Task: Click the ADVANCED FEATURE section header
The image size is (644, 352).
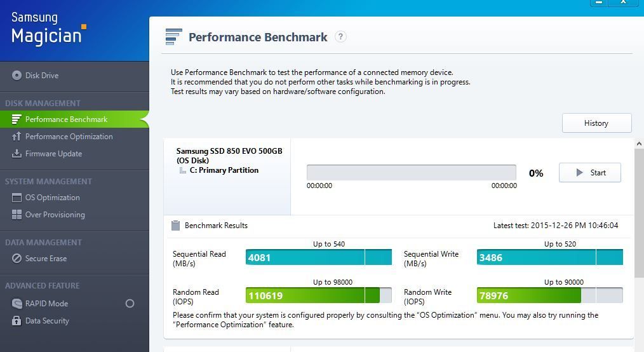Action: coord(43,285)
